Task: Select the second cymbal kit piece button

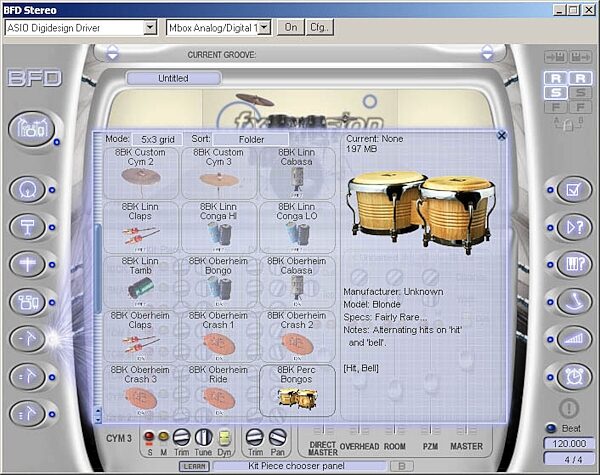Action: coord(28,377)
